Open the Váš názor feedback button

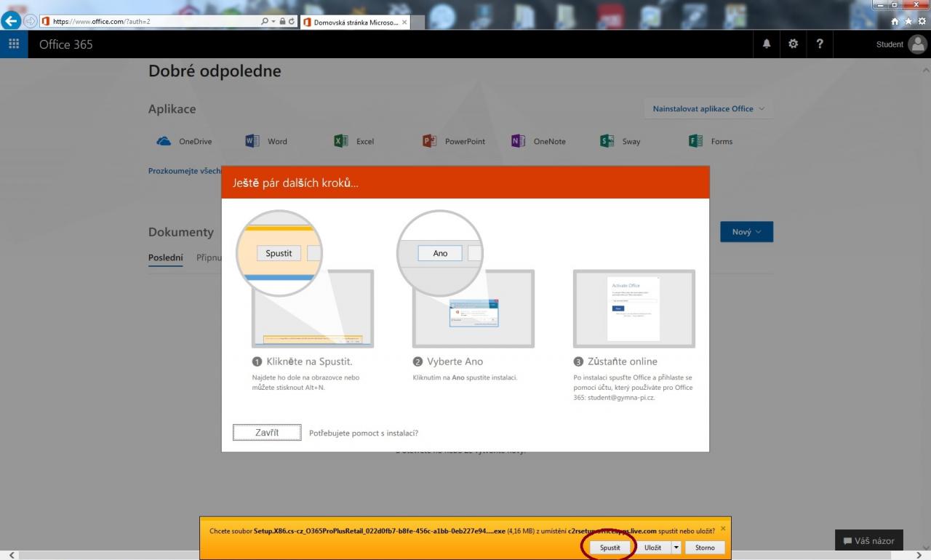pyautogui.click(x=869, y=540)
